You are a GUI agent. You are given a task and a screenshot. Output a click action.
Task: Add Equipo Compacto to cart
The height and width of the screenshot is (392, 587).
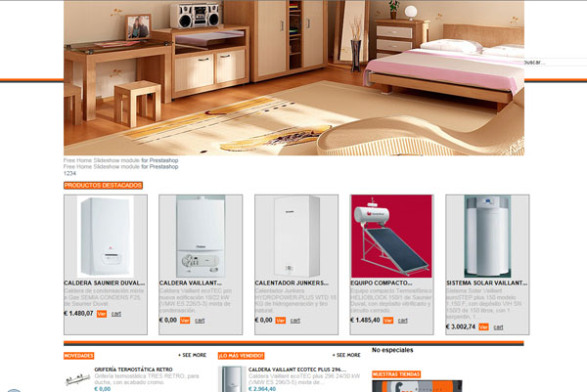[403, 321]
